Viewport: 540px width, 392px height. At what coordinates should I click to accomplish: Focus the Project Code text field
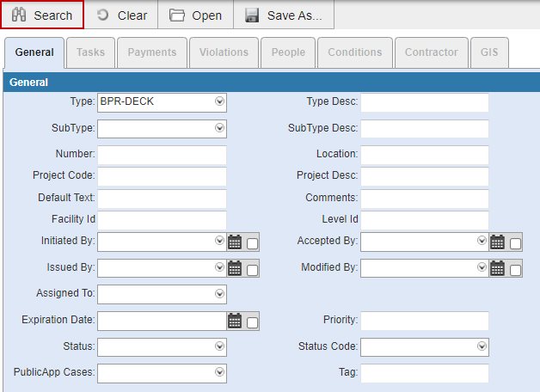point(162,176)
